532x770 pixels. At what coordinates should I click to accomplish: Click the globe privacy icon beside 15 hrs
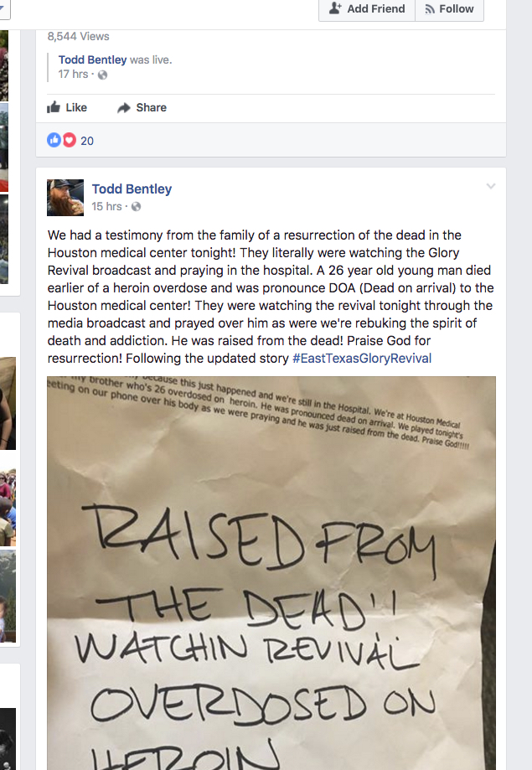click(136, 207)
